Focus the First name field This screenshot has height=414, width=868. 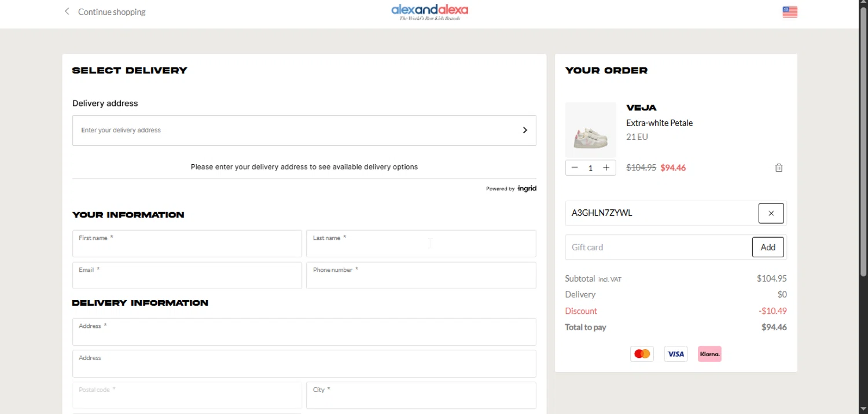pyautogui.click(x=187, y=243)
